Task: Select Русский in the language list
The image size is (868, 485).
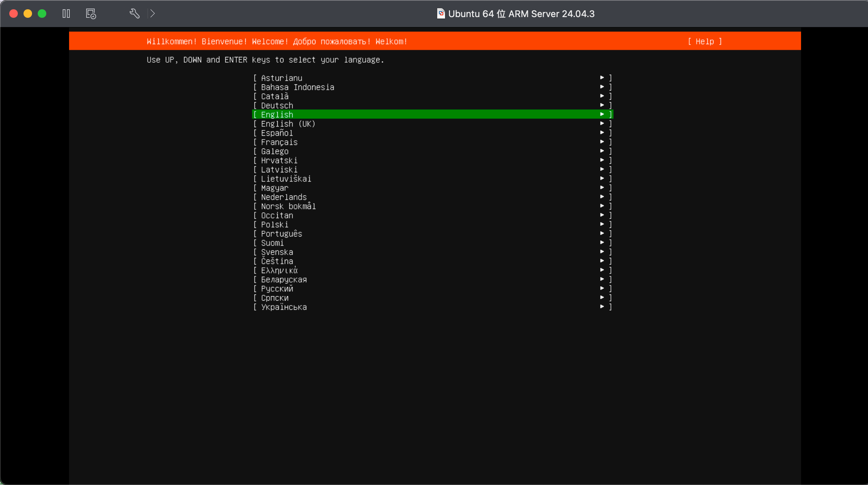Action: (277, 288)
